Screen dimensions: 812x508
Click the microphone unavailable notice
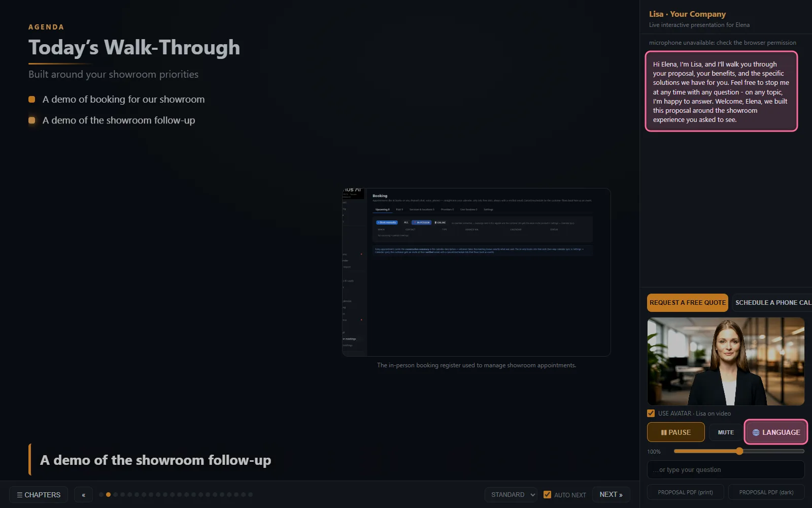point(723,43)
